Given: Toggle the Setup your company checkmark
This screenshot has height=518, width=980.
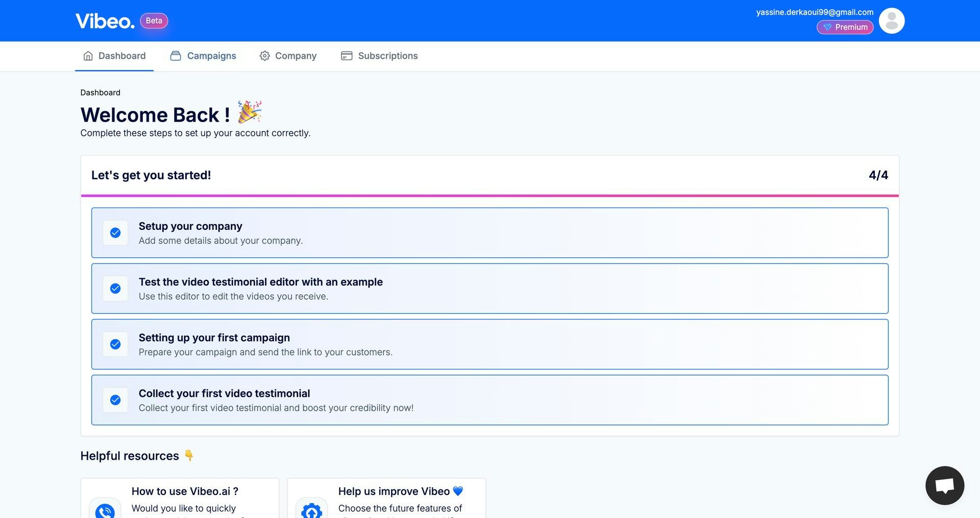Looking at the screenshot, I should pyautogui.click(x=115, y=233).
